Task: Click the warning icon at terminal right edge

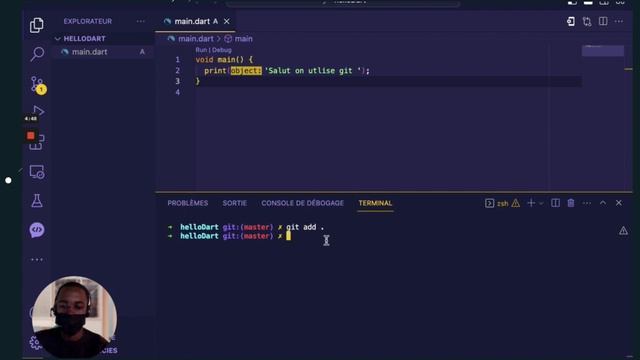Action: 623,231
